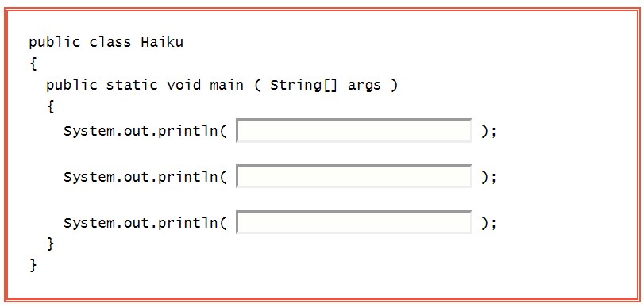Click the class name Haiku
The image size is (644, 307).
[x=162, y=42]
